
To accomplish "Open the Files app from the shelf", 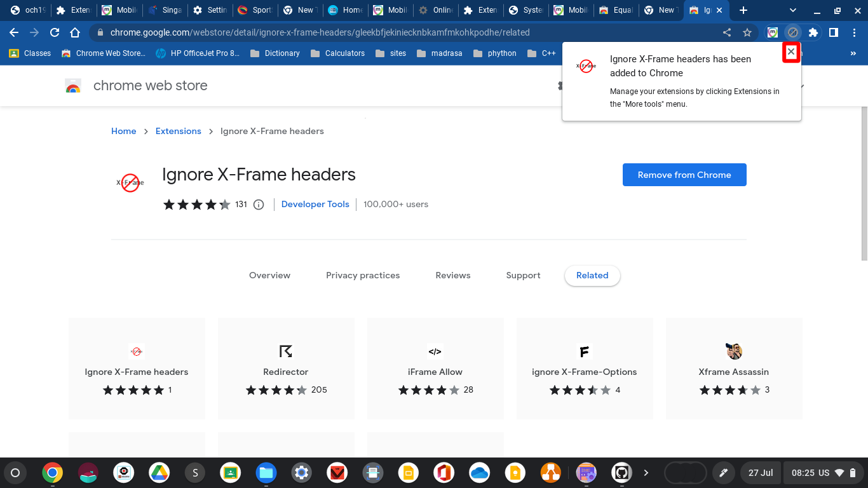I will coord(266,473).
